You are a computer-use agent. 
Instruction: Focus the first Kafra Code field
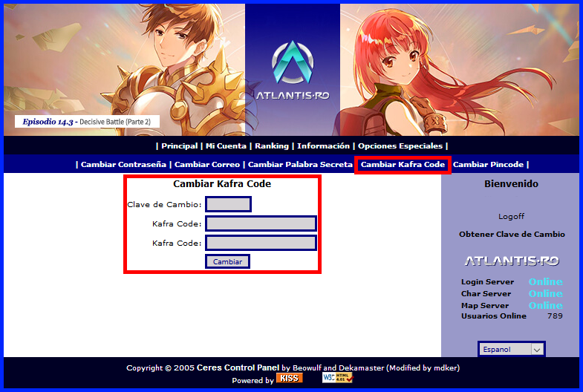(261, 223)
